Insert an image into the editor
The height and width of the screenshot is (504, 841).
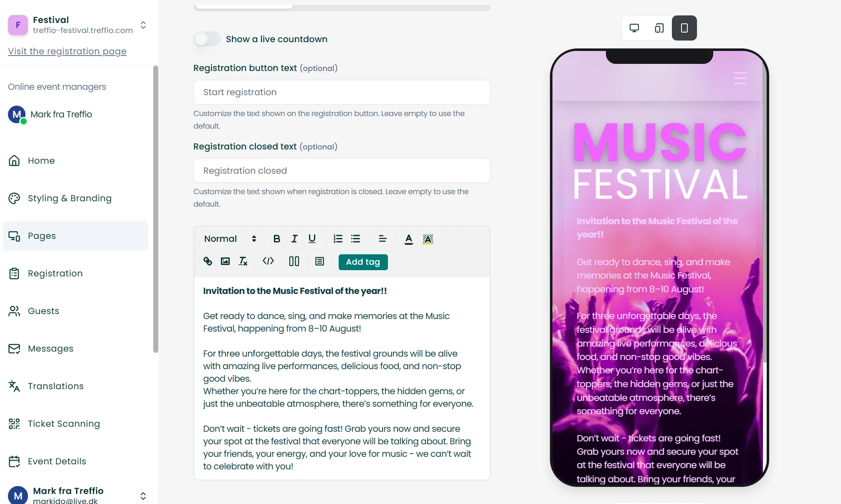[225, 261]
